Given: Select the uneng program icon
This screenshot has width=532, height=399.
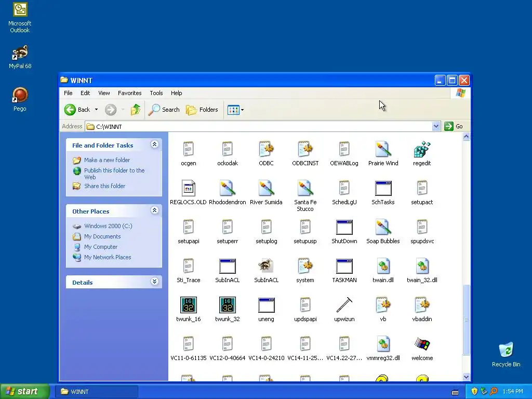Looking at the screenshot, I should [266, 305].
